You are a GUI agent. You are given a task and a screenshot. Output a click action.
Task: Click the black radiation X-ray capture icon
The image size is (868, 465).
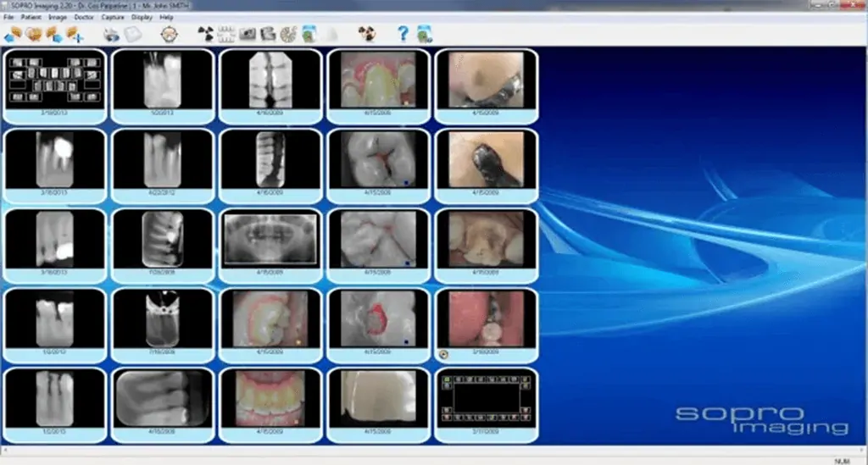coord(206,35)
